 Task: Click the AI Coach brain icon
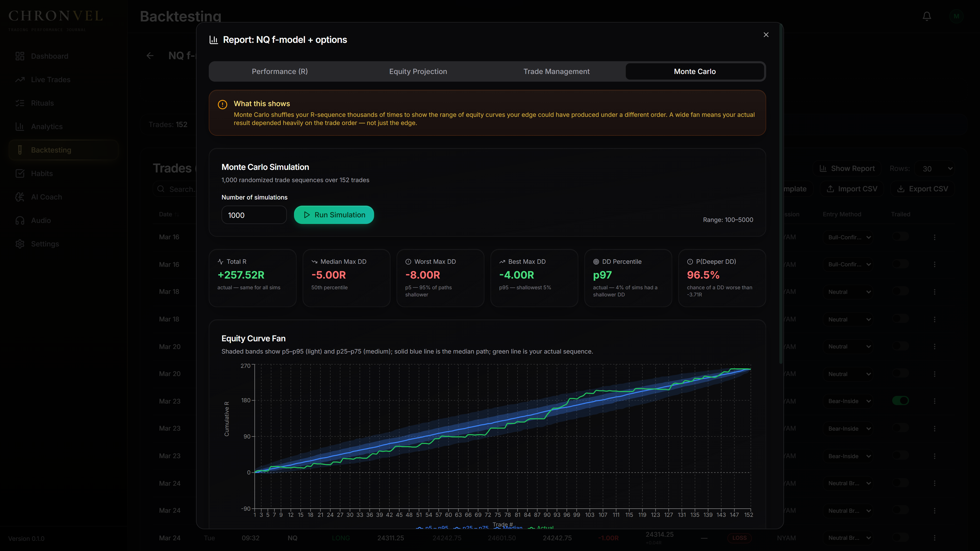(20, 197)
